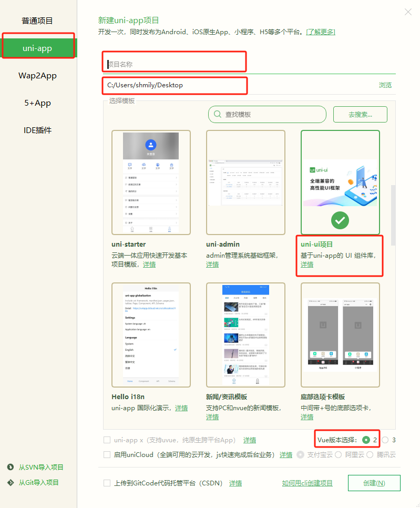Select the uni-starter template thumbnail
This screenshot has width=420, height=508.
(151, 182)
